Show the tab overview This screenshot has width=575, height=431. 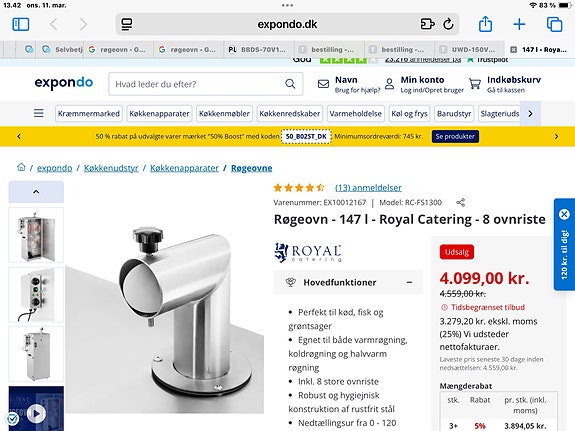[554, 25]
